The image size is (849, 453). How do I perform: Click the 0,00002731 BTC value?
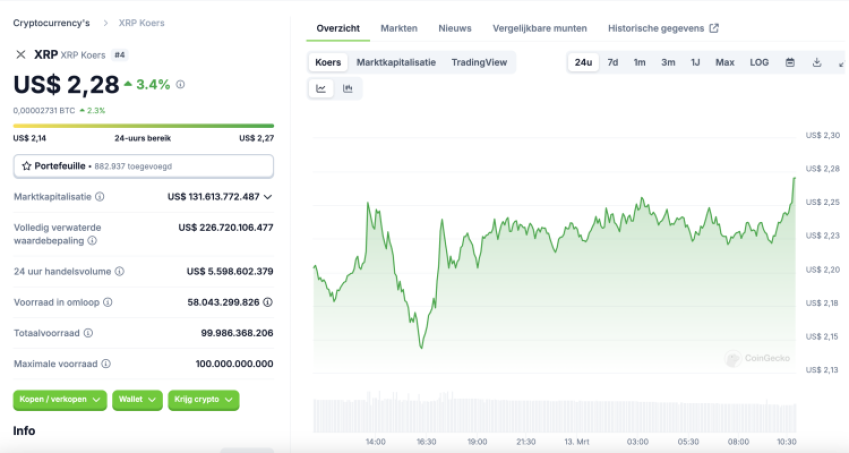44,110
